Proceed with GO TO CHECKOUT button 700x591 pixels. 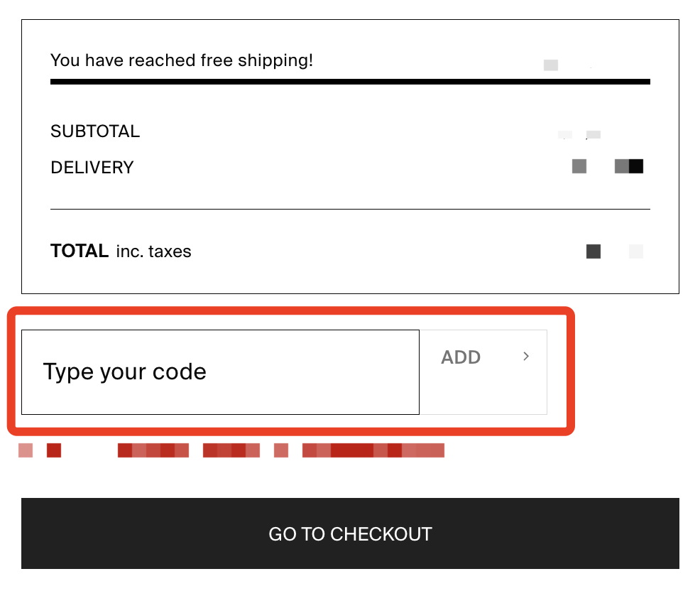pos(350,533)
